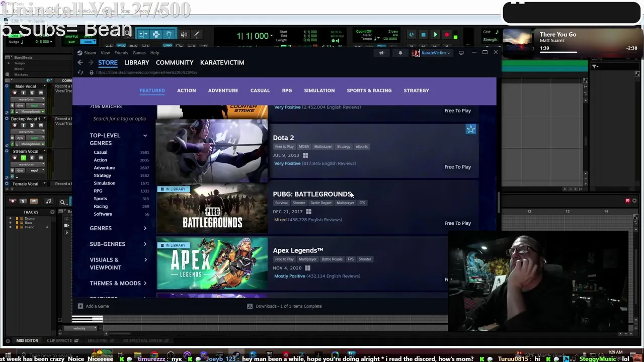This screenshot has height=362, width=644.
Task: Open the Steam menu
Action: click(x=90, y=53)
